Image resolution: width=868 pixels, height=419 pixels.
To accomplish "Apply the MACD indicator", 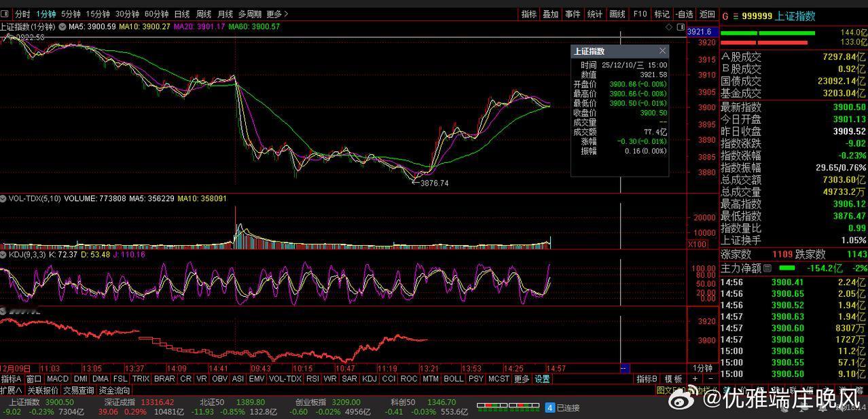I will pos(58,379).
